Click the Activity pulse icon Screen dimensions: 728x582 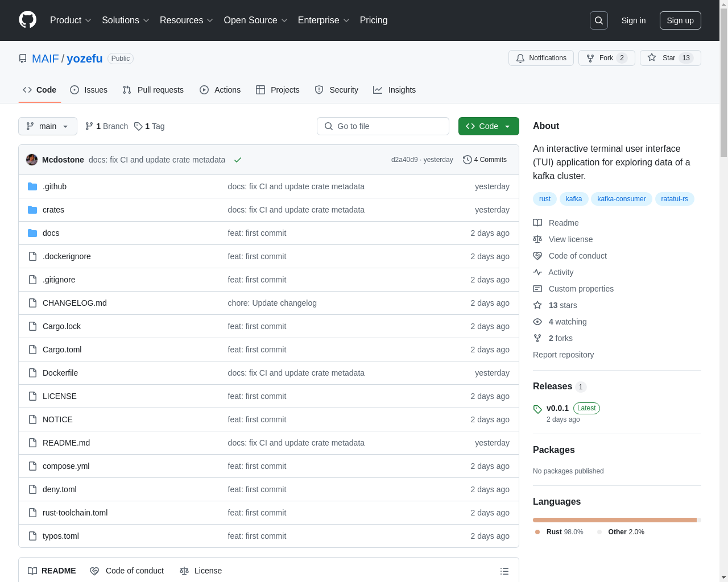[x=537, y=272]
